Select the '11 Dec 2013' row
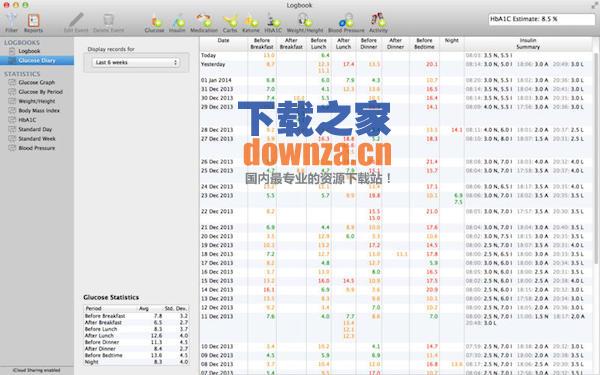600x375 pixels. (396, 327)
